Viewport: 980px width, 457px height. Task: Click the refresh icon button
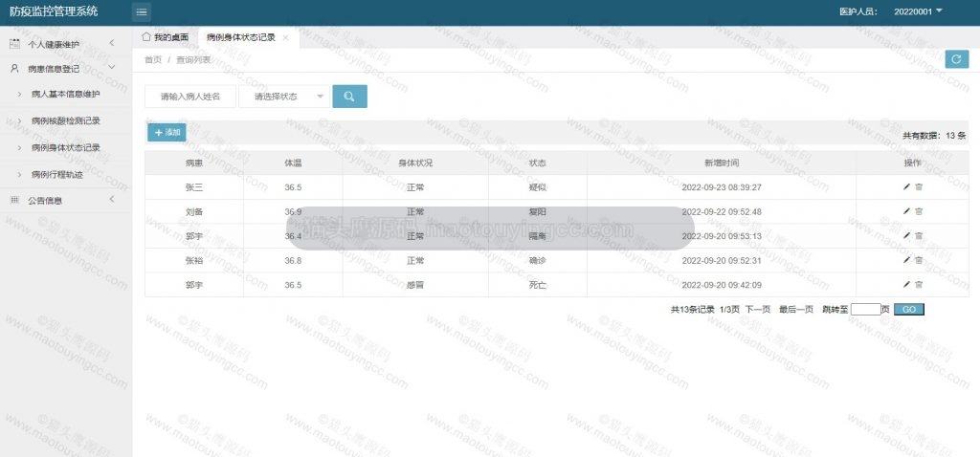[956, 58]
